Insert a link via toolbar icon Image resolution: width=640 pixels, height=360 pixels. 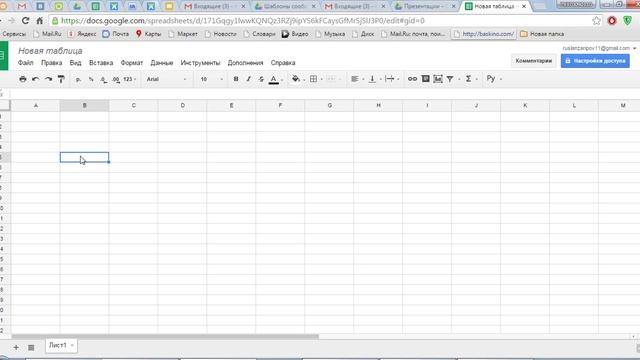click(x=412, y=78)
